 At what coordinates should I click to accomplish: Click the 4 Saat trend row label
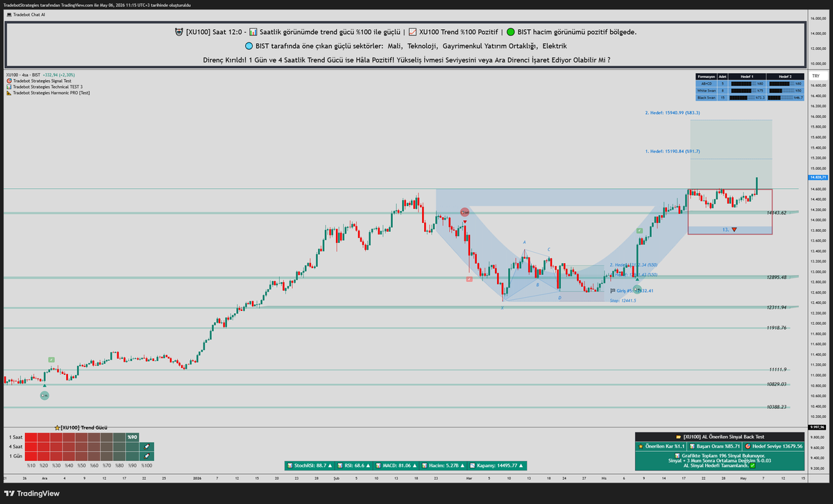pos(15,446)
